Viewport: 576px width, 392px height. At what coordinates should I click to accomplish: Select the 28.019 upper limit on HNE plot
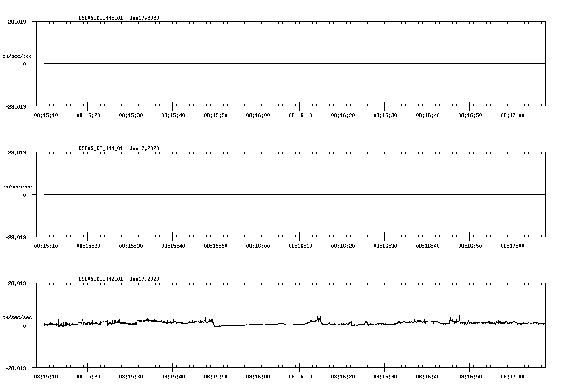(x=17, y=22)
